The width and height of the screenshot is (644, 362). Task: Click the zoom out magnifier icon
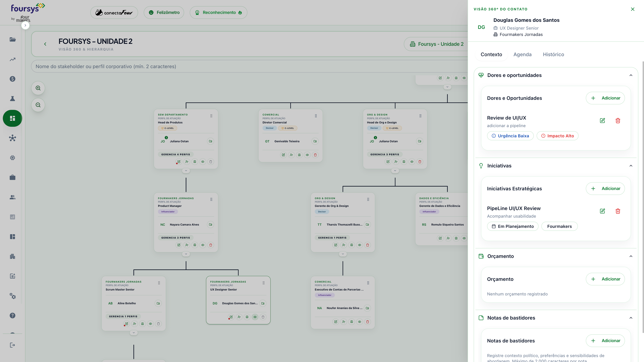click(38, 105)
